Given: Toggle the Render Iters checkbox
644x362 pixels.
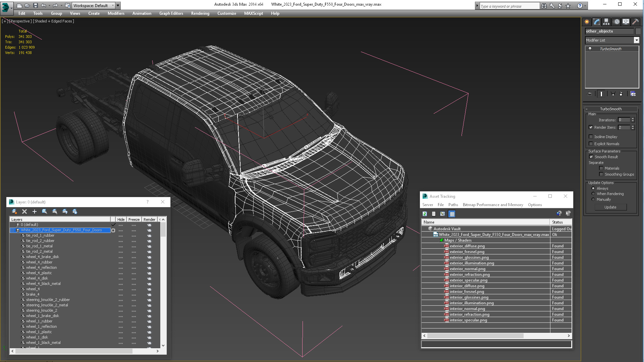Looking at the screenshot, I should tap(591, 127).
